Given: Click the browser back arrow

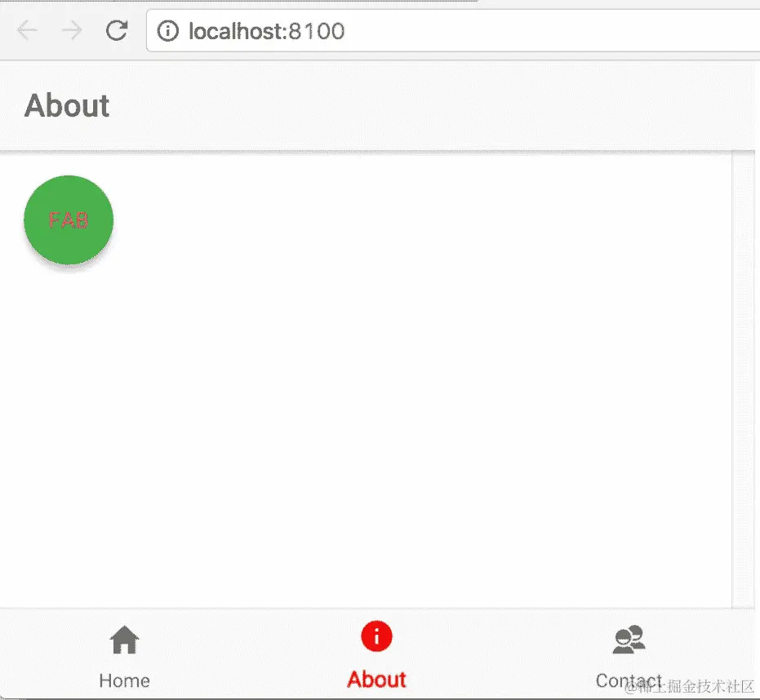Looking at the screenshot, I should (27, 30).
